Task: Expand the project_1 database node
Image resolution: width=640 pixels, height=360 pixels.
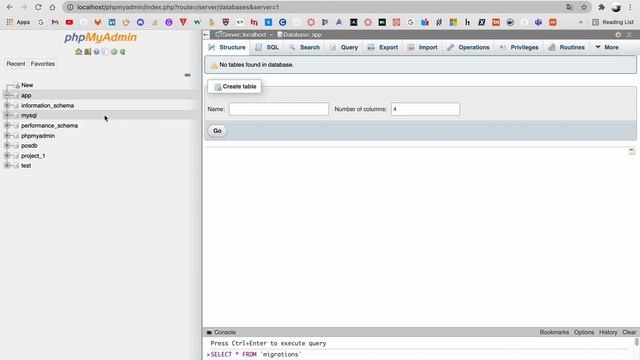Action: 7,156
